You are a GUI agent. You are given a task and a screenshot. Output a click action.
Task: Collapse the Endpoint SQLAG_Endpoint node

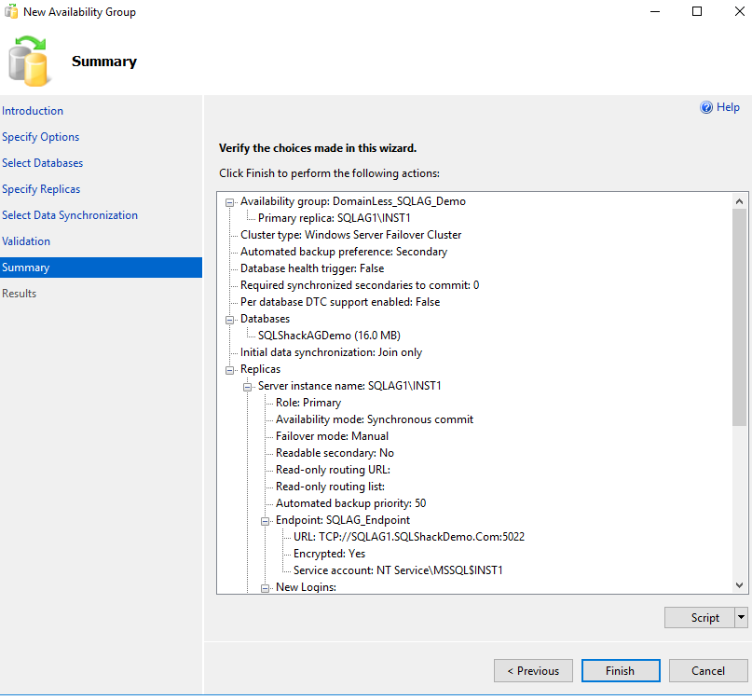click(265, 519)
